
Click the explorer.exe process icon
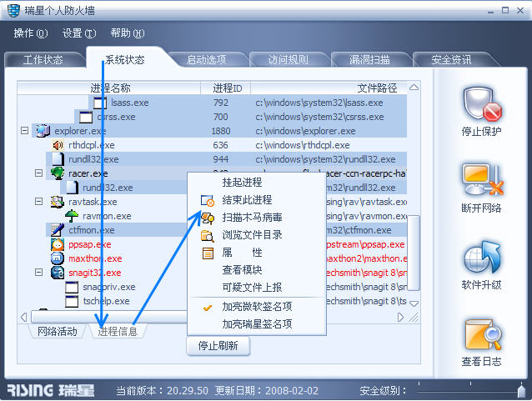tap(43, 131)
